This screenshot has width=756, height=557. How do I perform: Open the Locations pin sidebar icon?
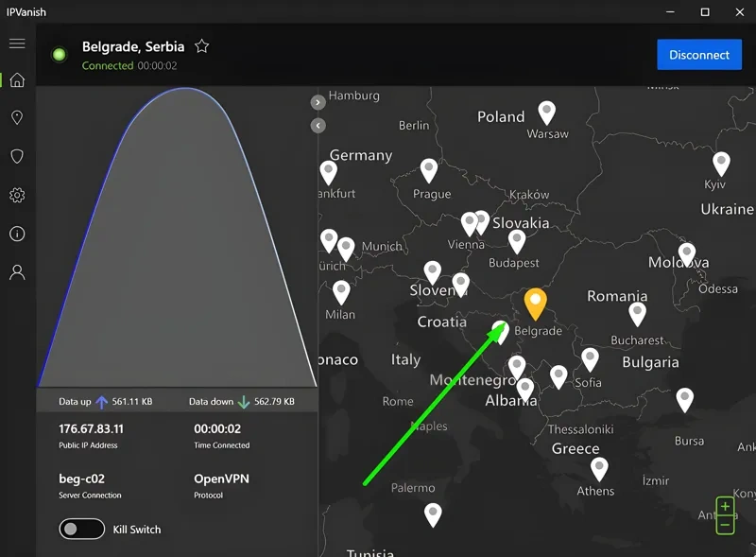coord(17,117)
